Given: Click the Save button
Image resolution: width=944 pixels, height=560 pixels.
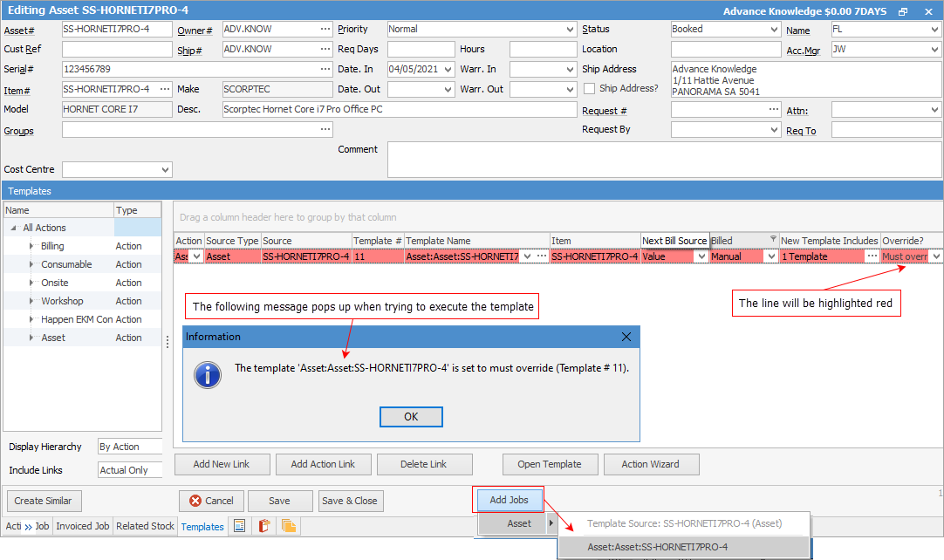Looking at the screenshot, I should pos(279,501).
